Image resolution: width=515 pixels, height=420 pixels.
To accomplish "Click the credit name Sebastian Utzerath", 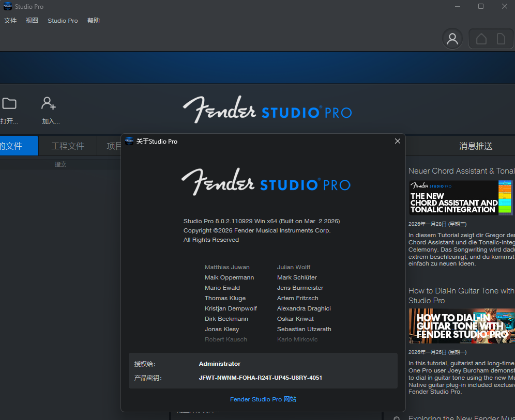I will 304,329.
